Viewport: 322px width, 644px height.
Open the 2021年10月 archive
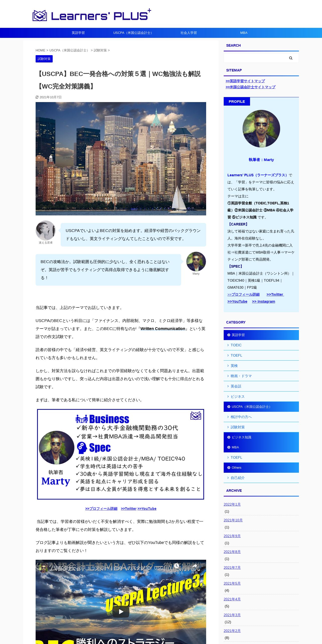[x=233, y=520]
